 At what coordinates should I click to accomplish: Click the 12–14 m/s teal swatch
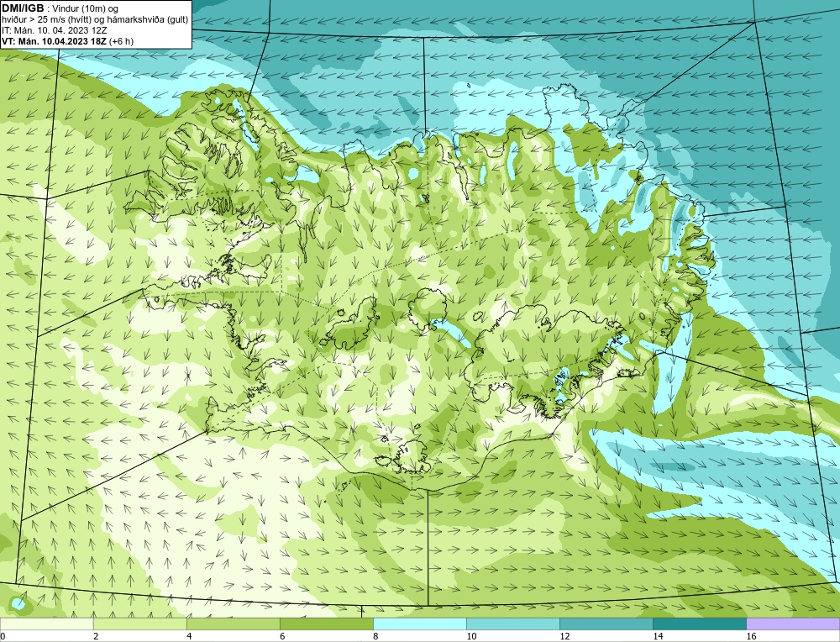(x=606, y=624)
